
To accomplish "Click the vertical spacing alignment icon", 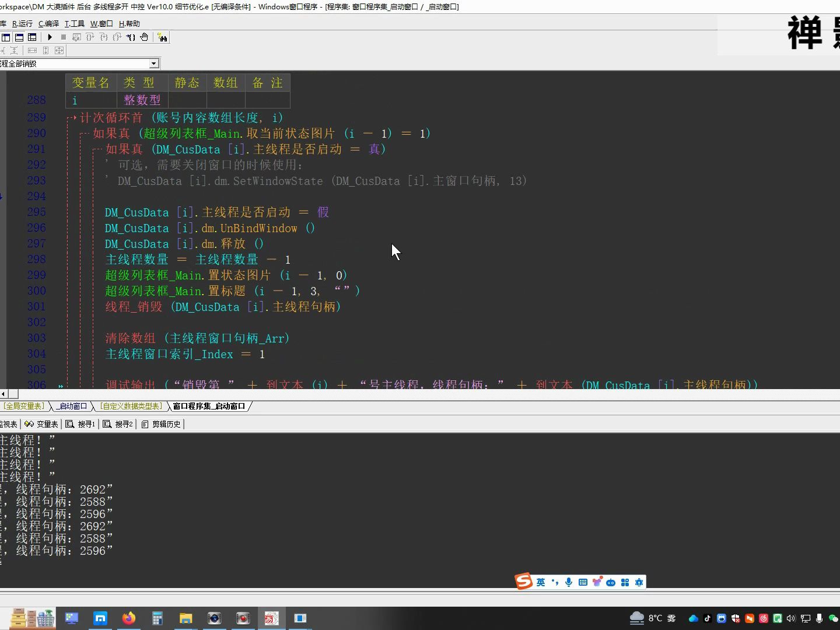I will point(14,51).
